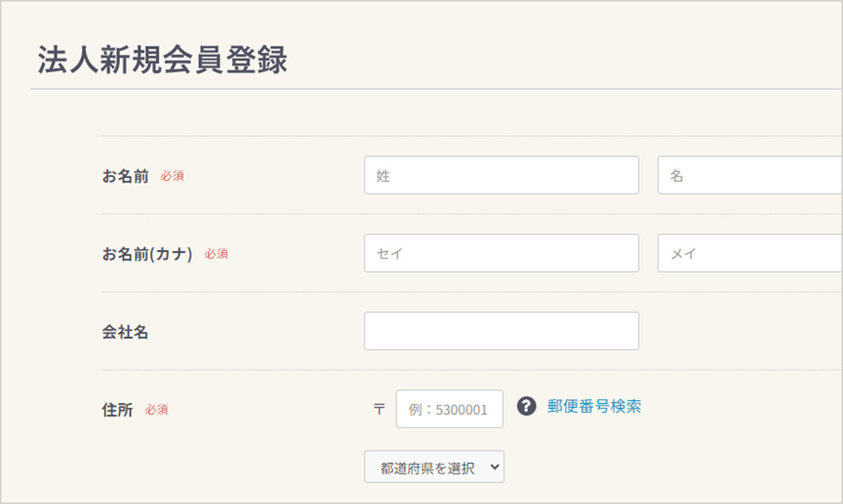Click the horizontal divider below the heading
This screenshot has width=843, height=504.
click(436, 89)
